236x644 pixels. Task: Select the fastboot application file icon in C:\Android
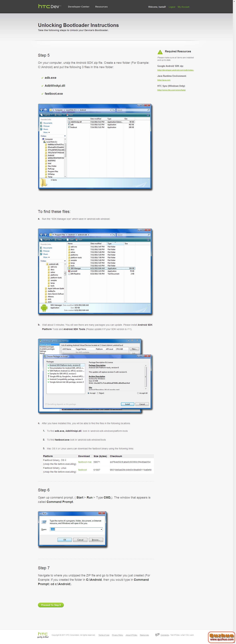click(x=69, y=127)
